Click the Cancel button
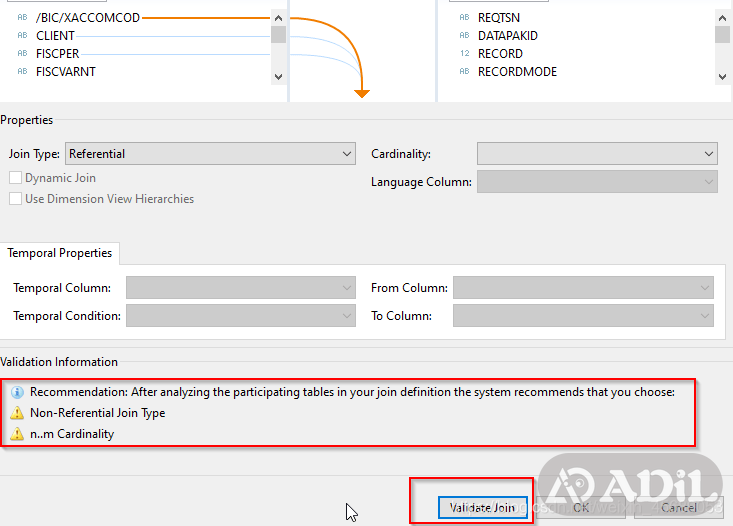This screenshot has height=526, width=733. coord(679,507)
